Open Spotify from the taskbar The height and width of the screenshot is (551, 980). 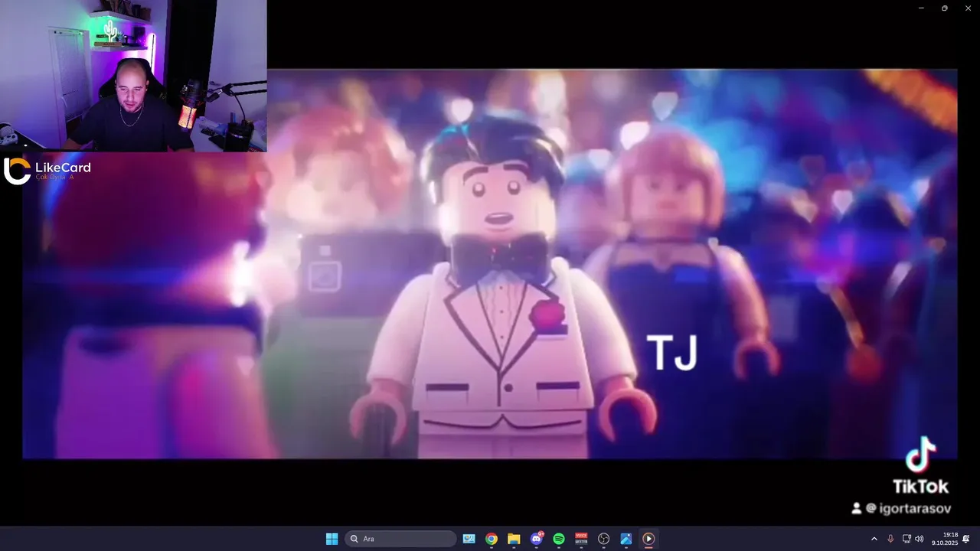coord(559,539)
